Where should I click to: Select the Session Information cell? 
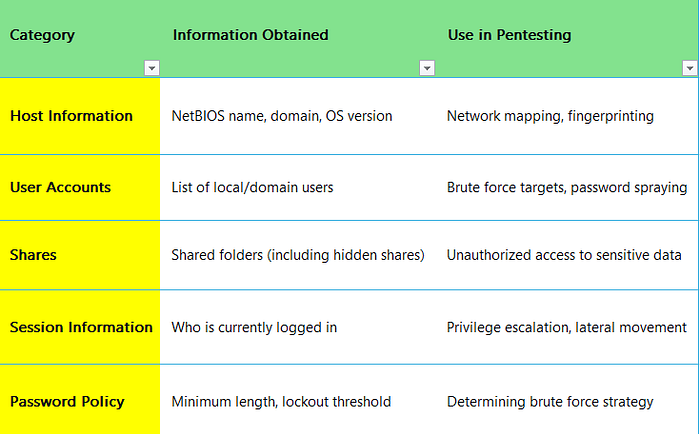(x=80, y=327)
